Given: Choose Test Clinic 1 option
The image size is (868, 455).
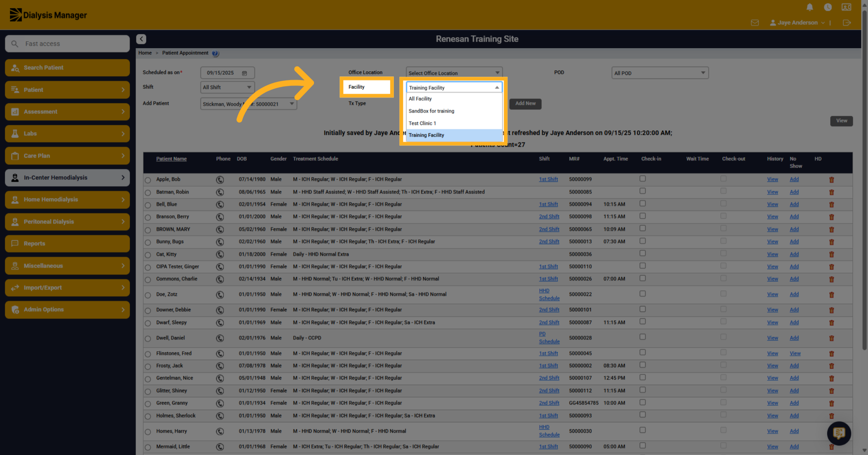Looking at the screenshot, I should click(x=454, y=123).
